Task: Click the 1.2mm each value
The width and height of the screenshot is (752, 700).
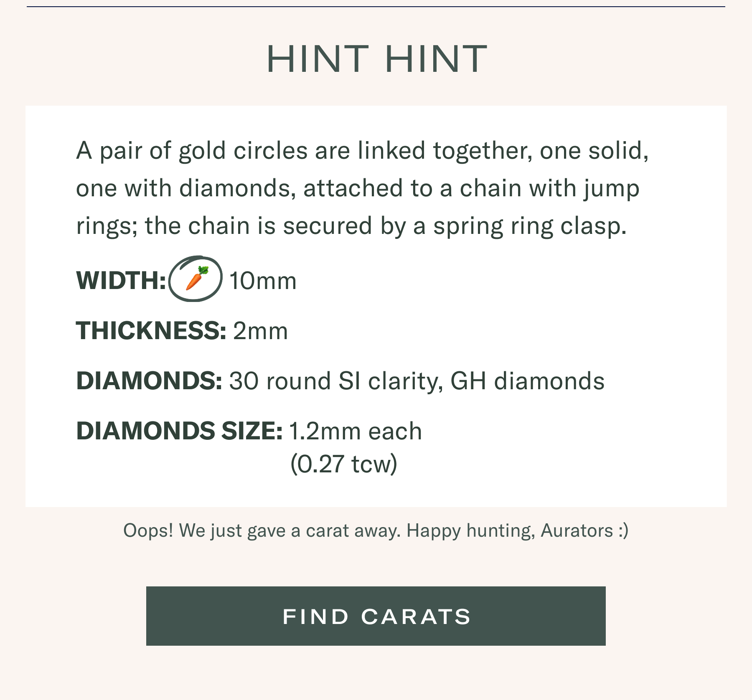Action: pos(355,431)
